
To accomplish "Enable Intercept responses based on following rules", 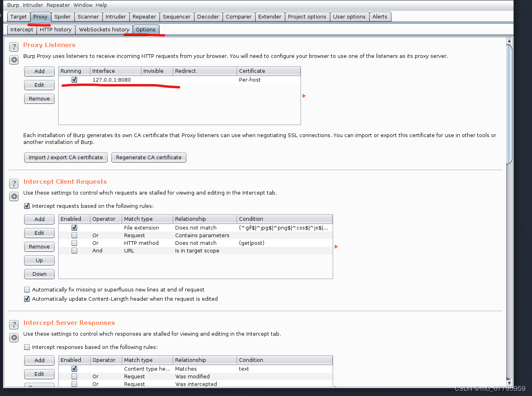I will point(27,347).
